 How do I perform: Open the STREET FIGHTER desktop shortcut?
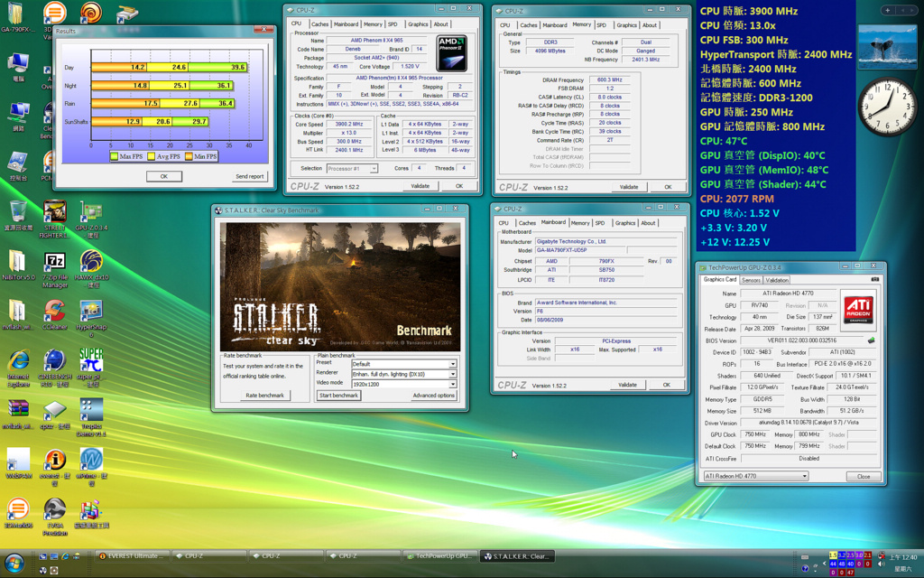(x=55, y=219)
